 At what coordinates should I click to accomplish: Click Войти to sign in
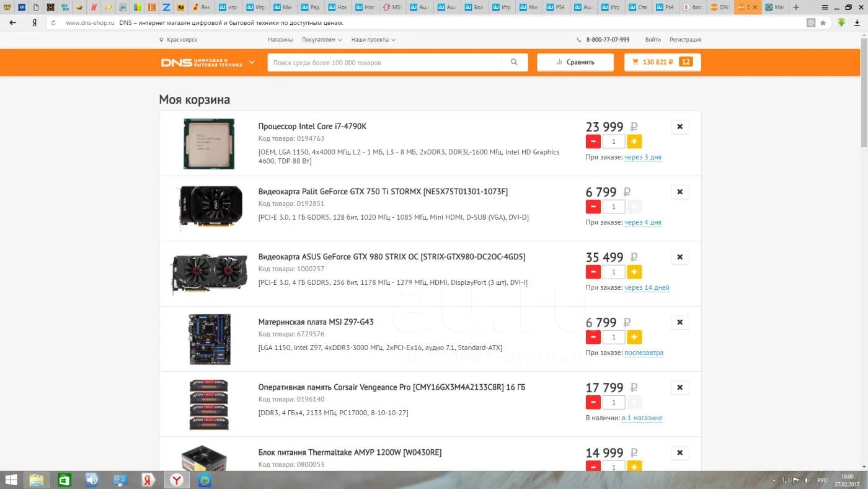[653, 40]
